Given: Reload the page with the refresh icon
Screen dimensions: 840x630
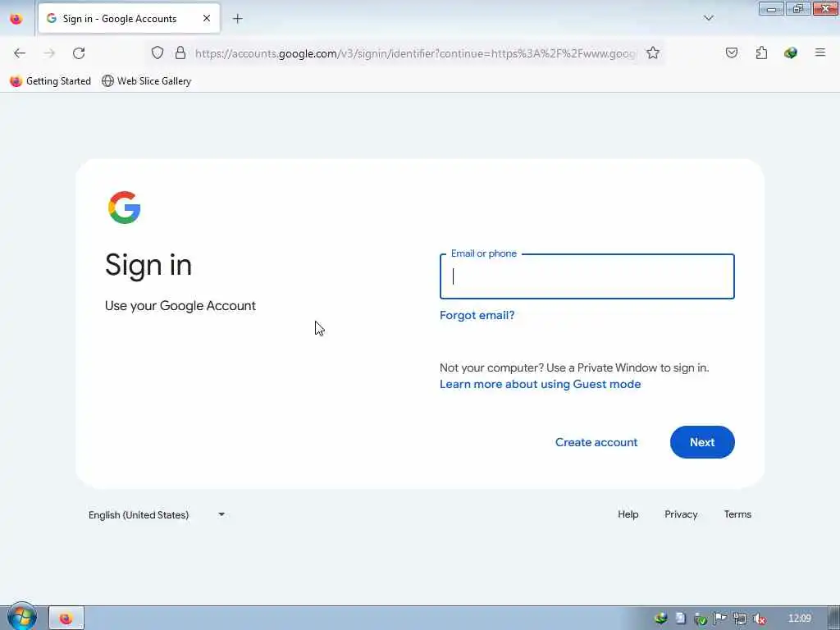Looking at the screenshot, I should pos(79,53).
